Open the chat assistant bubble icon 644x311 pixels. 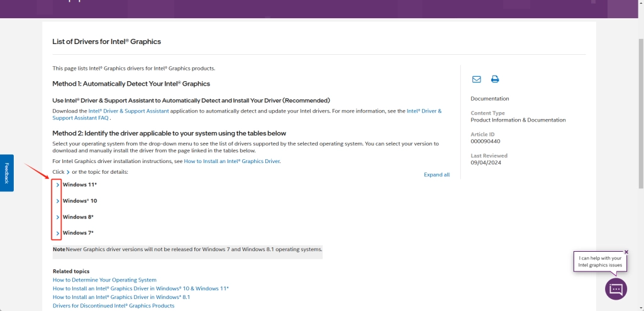point(616,289)
